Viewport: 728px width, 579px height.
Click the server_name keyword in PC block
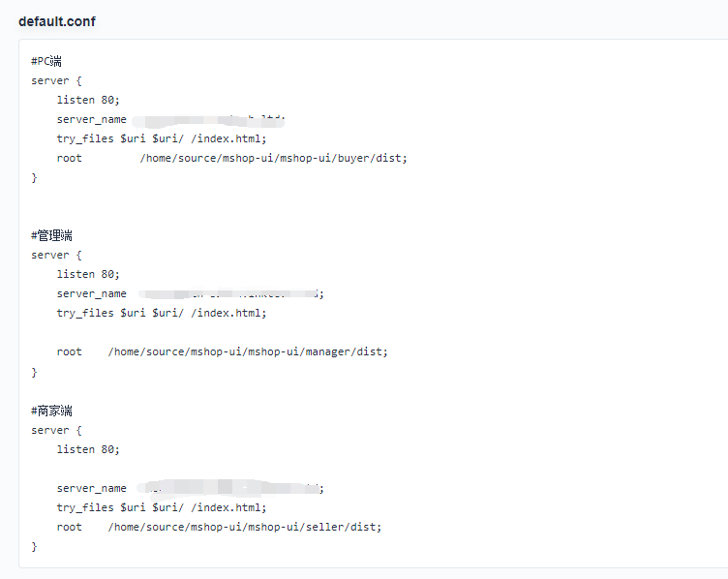(x=91, y=119)
